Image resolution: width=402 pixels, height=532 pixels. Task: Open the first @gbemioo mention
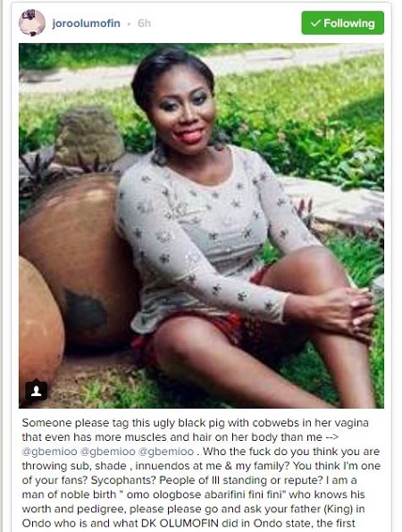49,452
